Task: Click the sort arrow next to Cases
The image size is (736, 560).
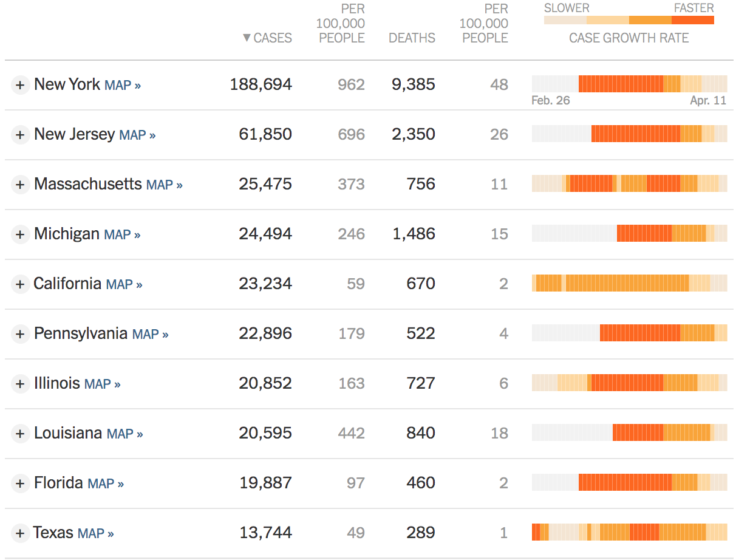Action: click(247, 38)
